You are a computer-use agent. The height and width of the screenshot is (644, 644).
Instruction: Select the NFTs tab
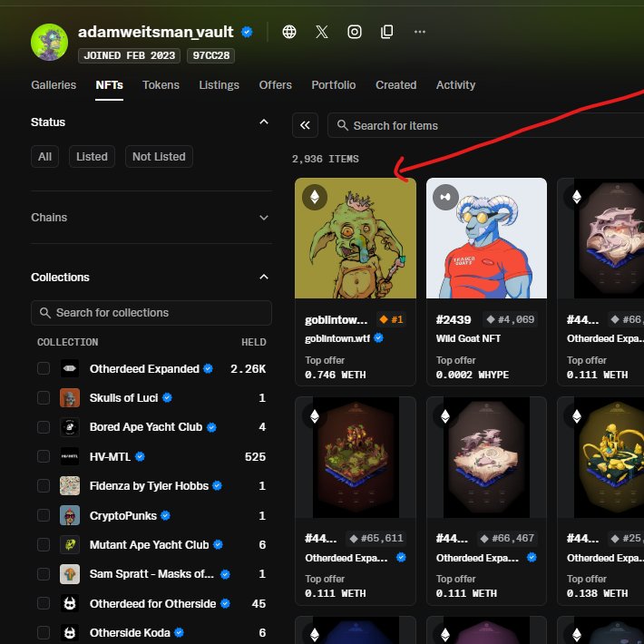[x=109, y=85]
